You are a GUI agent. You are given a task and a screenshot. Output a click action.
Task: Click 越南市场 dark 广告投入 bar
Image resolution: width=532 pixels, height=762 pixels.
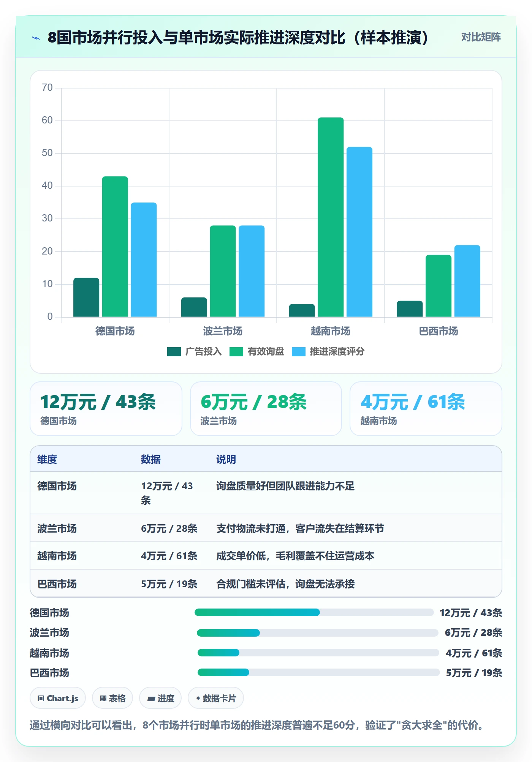pyautogui.click(x=302, y=310)
